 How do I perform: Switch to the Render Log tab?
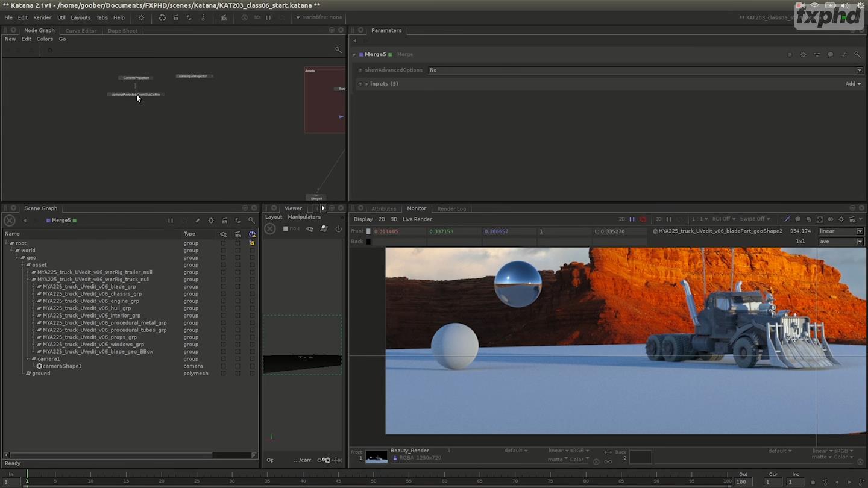[x=451, y=209]
